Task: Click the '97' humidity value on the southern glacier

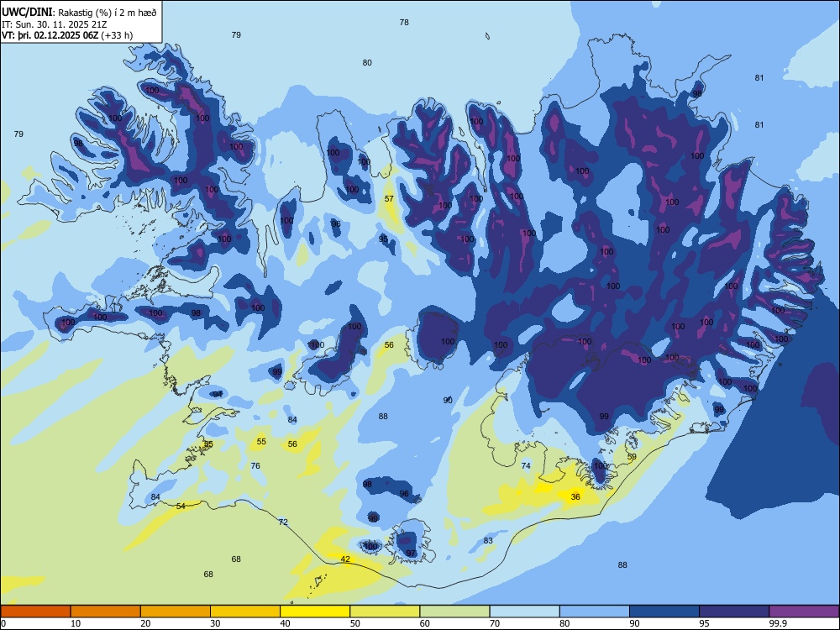Action: [x=411, y=554]
